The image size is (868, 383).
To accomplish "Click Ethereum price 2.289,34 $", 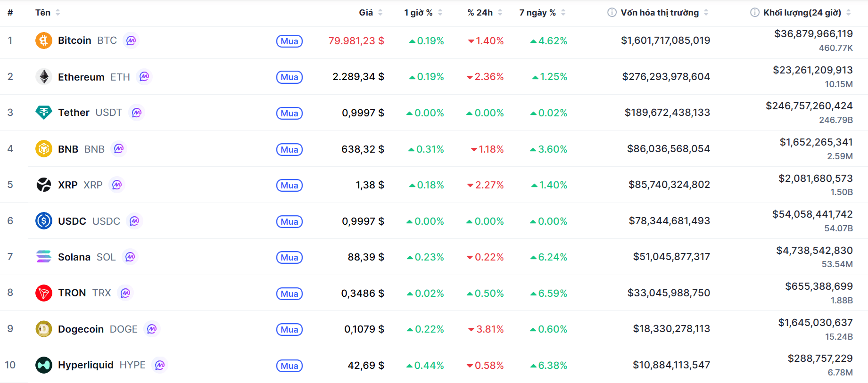I will (358, 77).
